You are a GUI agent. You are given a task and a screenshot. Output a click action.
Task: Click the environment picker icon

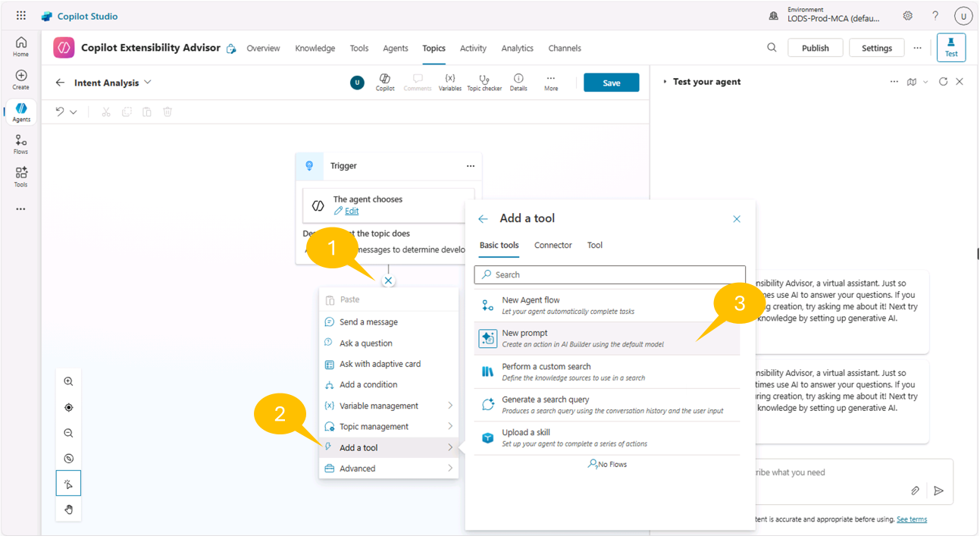(773, 16)
